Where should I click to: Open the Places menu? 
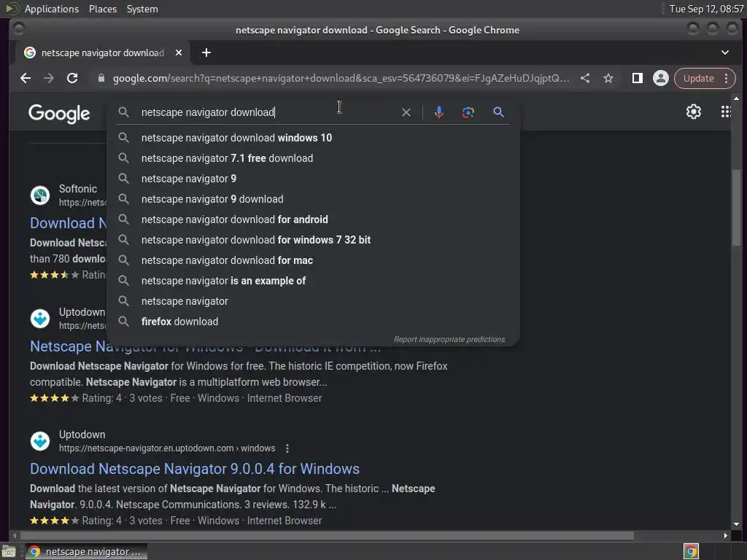[x=103, y=9]
